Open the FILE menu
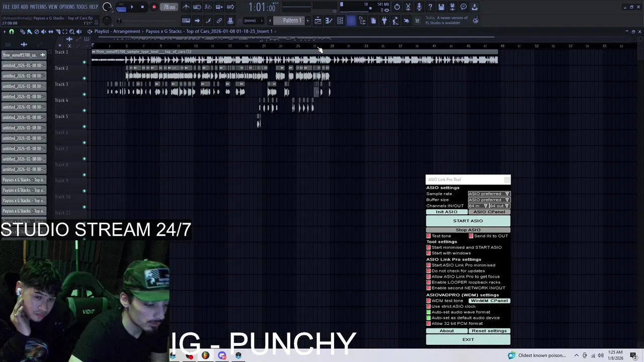 [6, 7]
